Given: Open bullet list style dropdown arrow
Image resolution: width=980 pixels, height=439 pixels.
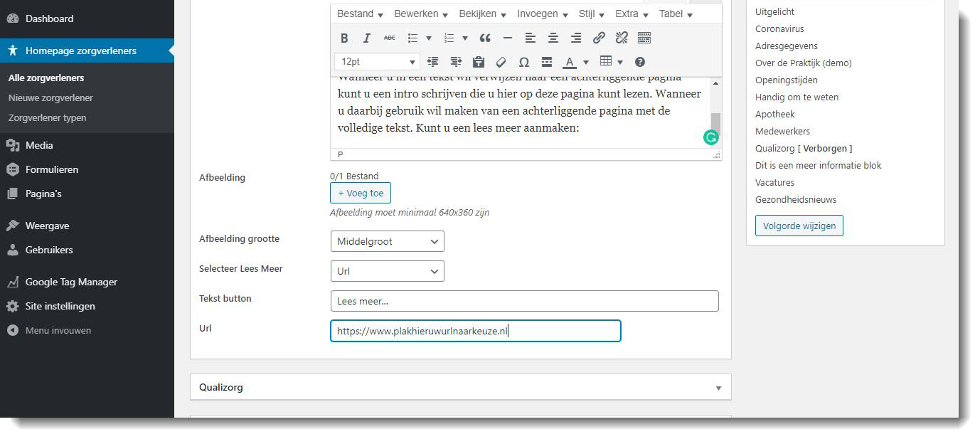Looking at the screenshot, I should pyautogui.click(x=429, y=38).
